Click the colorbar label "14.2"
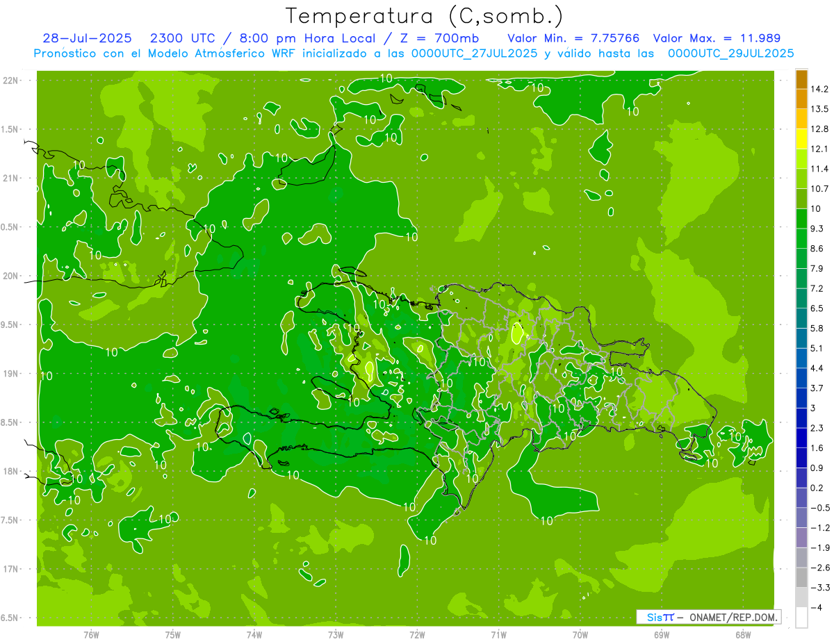This screenshot has height=644, width=834. [x=819, y=90]
